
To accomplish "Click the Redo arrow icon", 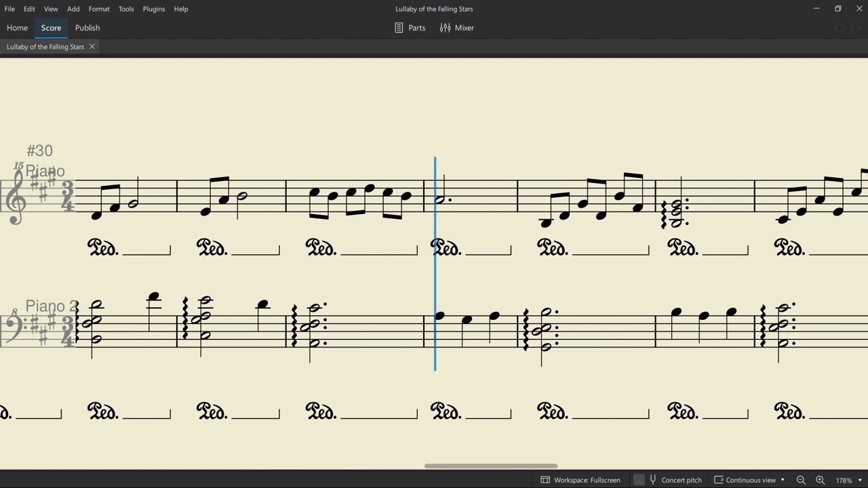I will pyautogui.click(x=855, y=28).
